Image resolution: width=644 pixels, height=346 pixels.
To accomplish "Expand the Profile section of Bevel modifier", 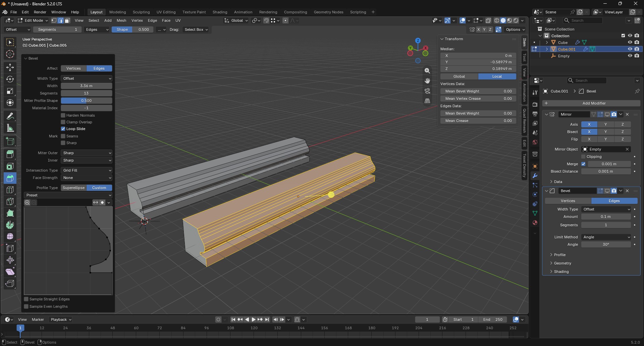I will coord(559,255).
